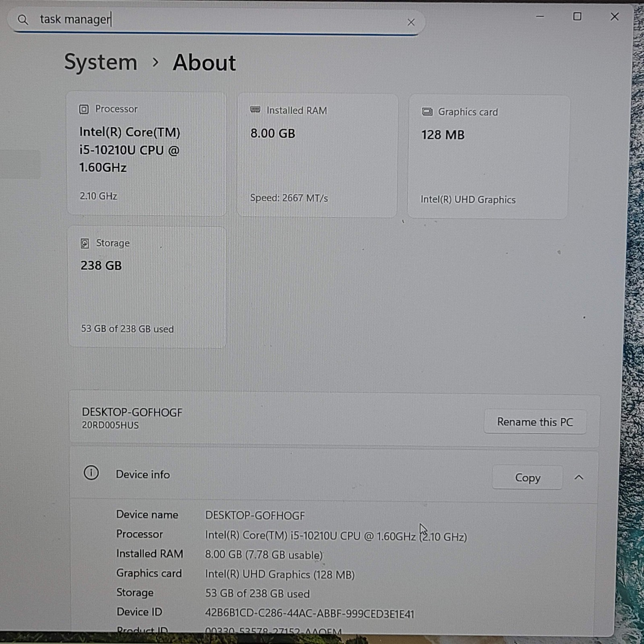Click the Installed RAM label in Device info

pos(150,554)
